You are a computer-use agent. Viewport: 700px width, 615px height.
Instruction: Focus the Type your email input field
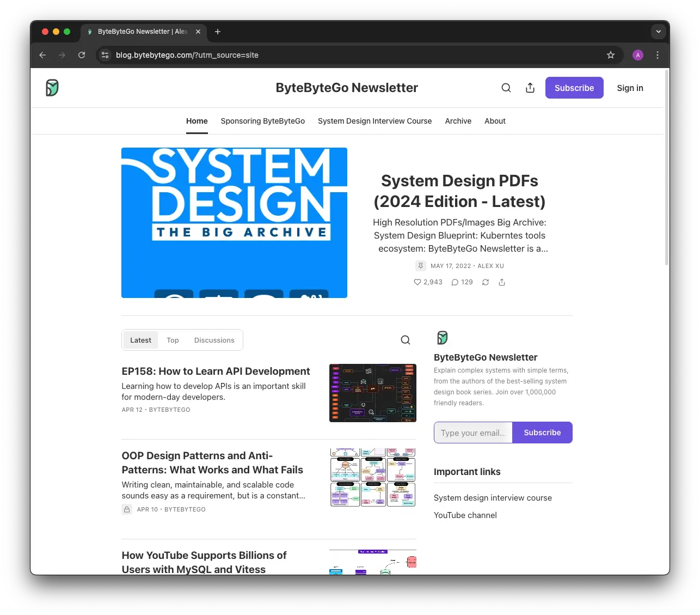[x=473, y=433]
